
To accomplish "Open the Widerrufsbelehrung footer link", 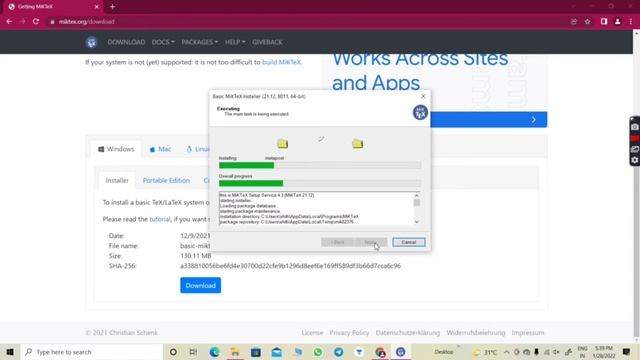I will pyautogui.click(x=476, y=333).
